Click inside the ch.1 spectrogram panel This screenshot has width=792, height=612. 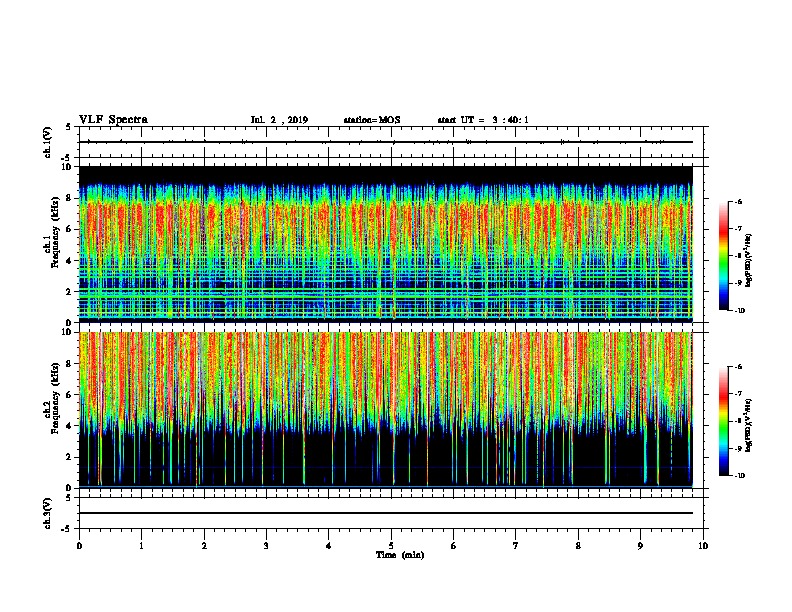pos(386,244)
